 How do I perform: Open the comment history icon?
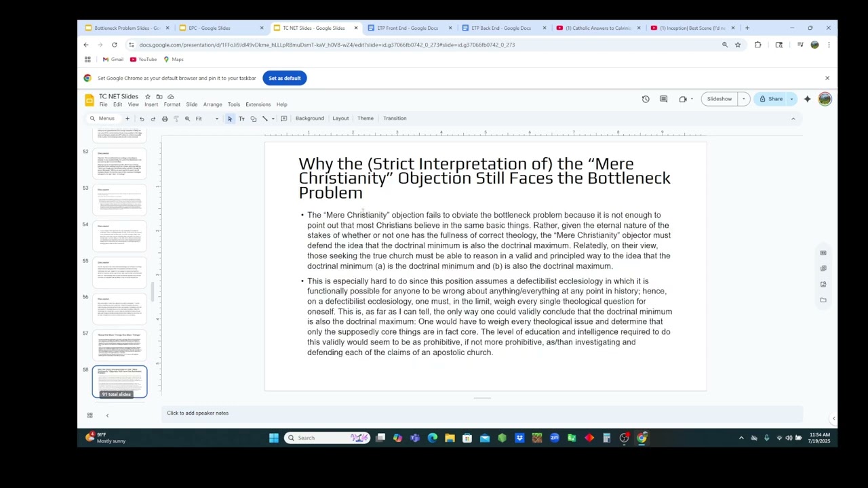tap(663, 99)
